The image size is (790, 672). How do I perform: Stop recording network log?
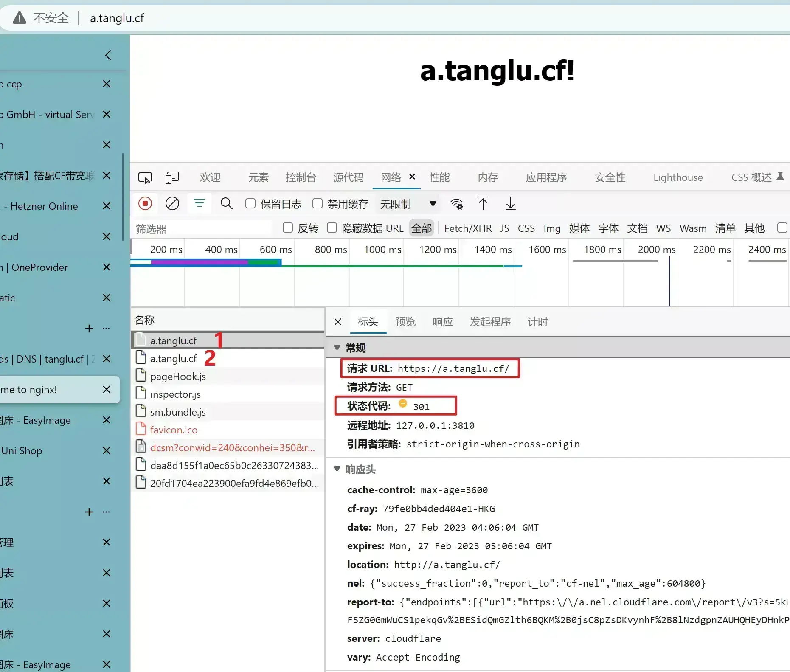click(145, 204)
